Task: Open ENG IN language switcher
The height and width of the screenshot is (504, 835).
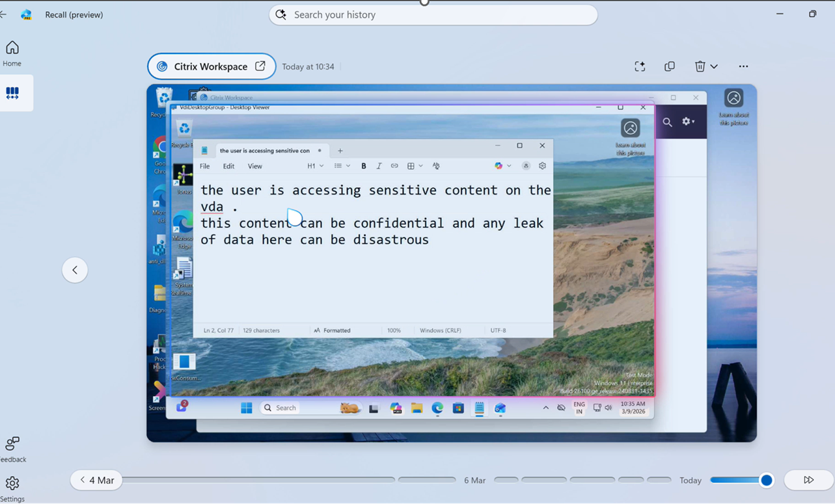Action: (579, 408)
